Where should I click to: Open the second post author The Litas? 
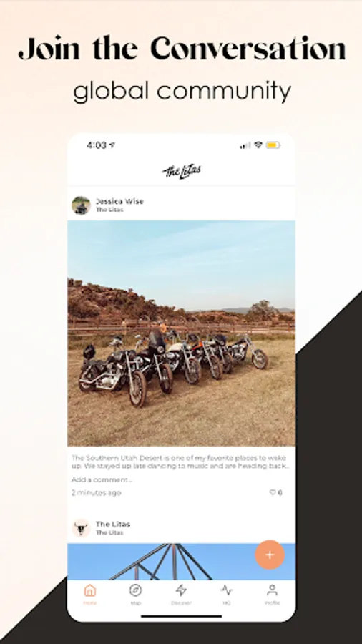tap(113, 524)
